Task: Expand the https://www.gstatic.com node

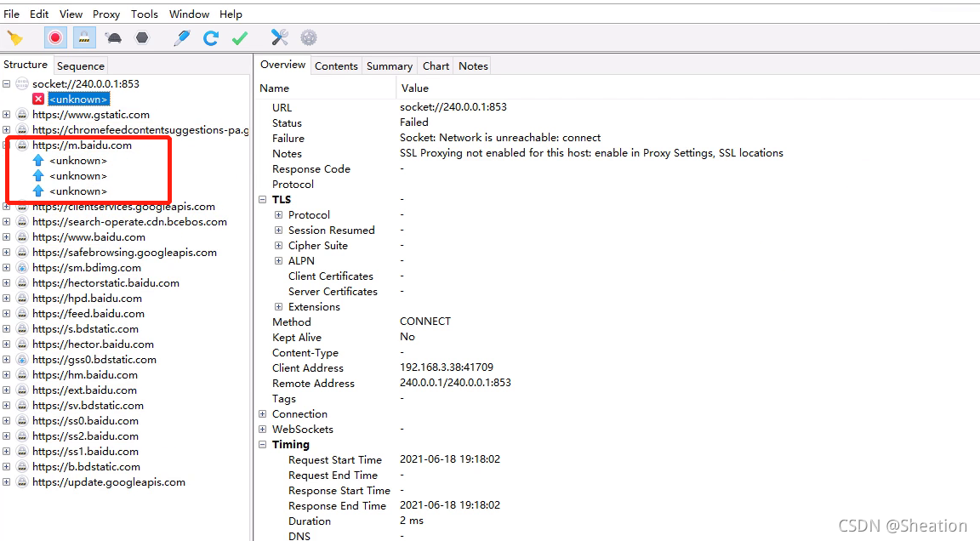Action: (x=6, y=114)
